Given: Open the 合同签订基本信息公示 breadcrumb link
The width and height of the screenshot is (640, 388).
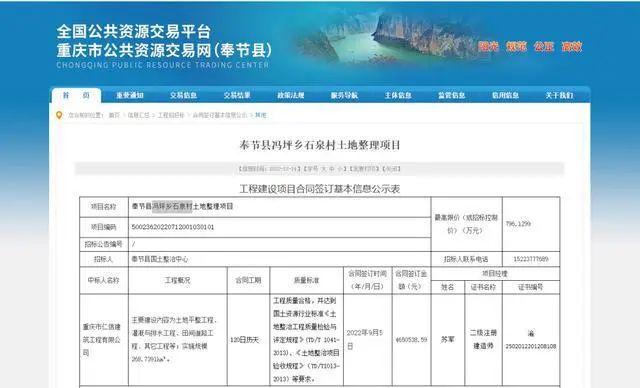Looking at the screenshot, I should (x=220, y=115).
